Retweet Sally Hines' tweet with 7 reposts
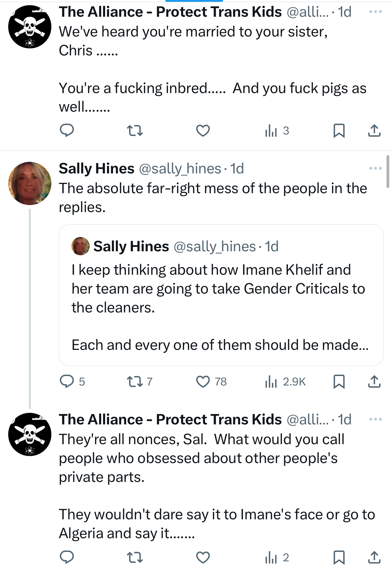The height and width of the screenshot is (575, 392). (x=135, y=382)
